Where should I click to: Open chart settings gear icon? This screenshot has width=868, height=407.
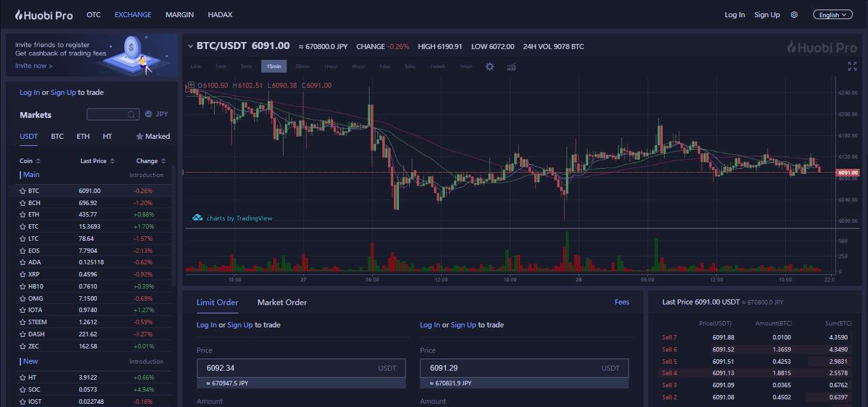pos(489,66)
